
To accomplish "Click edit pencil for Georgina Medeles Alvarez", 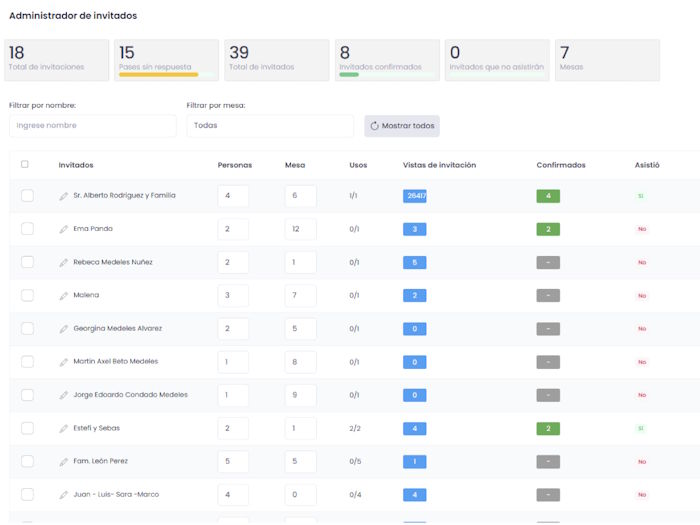I will pos(64,329).
